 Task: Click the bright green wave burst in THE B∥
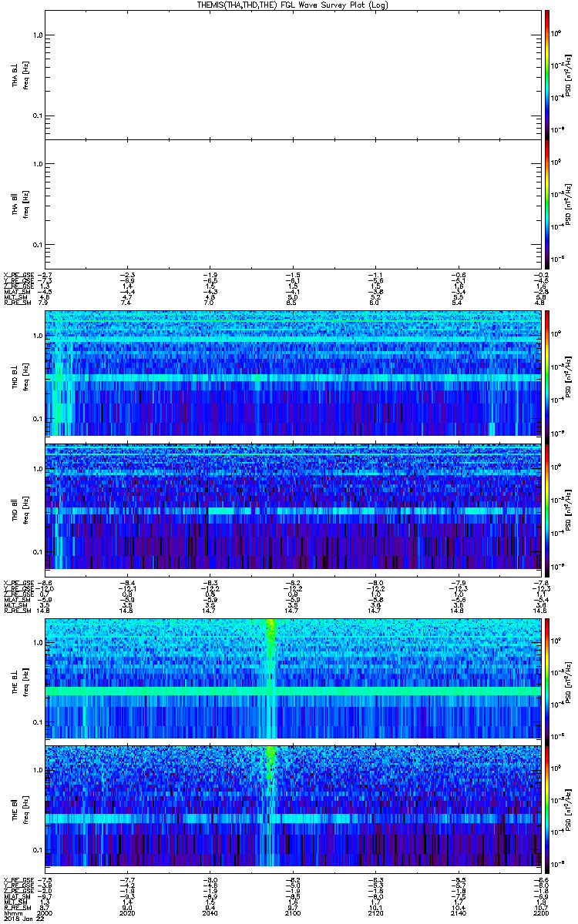[x=271, y=762]
